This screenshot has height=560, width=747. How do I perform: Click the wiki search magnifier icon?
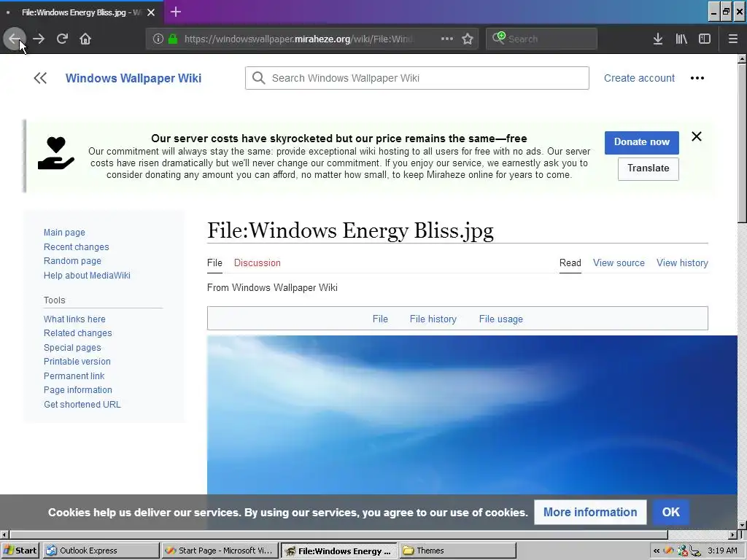(259, 78)
